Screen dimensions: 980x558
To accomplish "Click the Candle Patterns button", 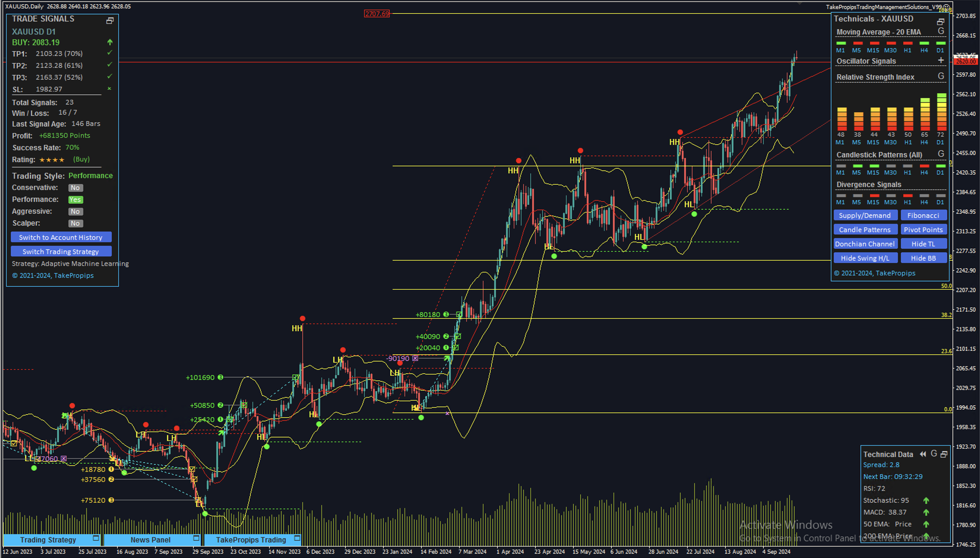I will [865, 230].
